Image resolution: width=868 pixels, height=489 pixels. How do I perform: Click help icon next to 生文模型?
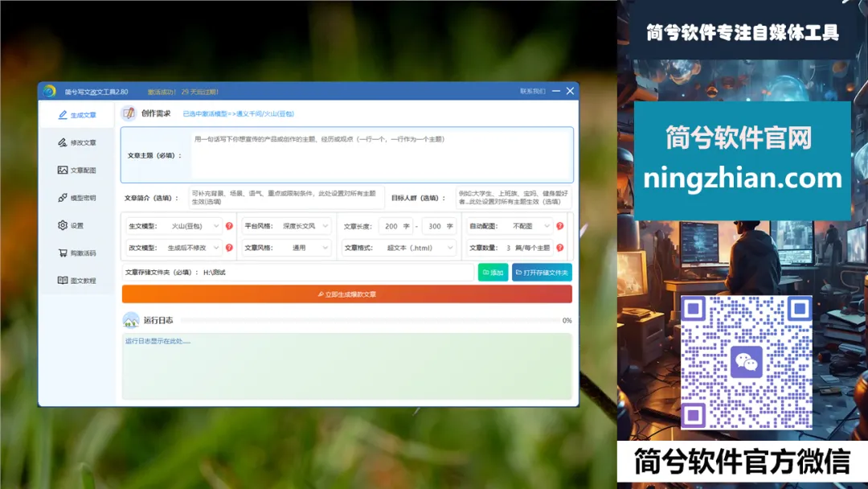point(229,226)
